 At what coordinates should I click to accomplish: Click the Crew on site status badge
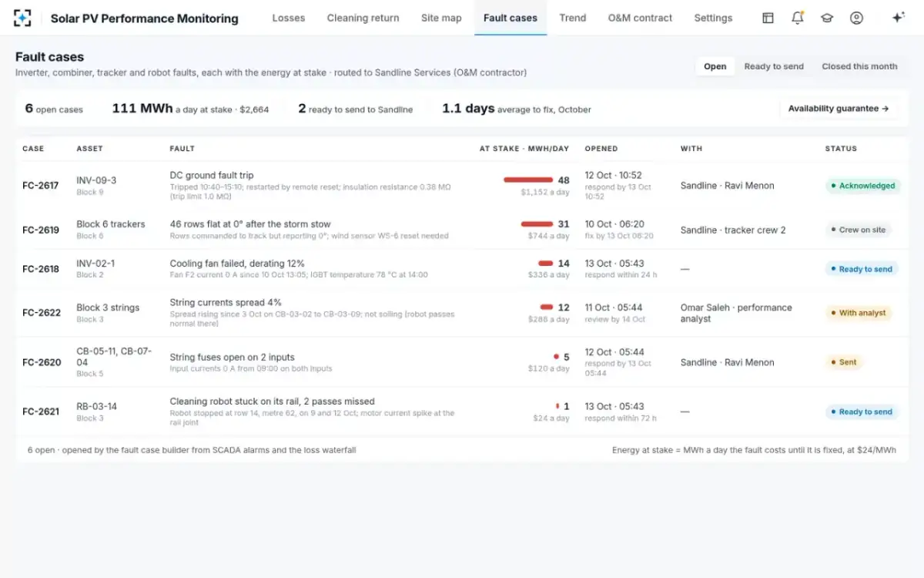pos(858,230)
